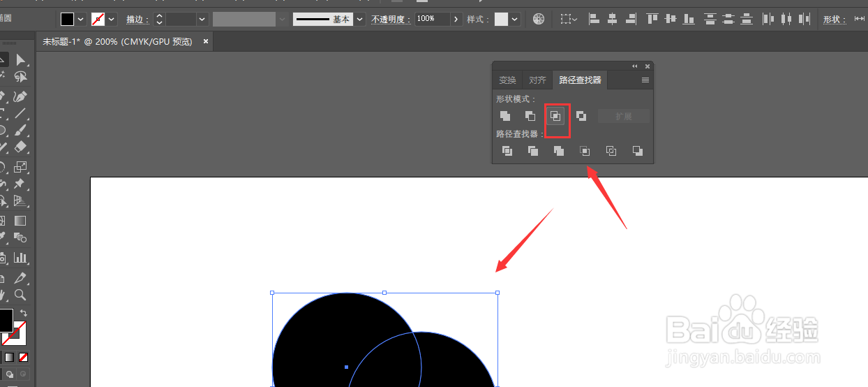The image size is (868, 387).
Task: Select the Curvature tool
Action: coord(20,96)
